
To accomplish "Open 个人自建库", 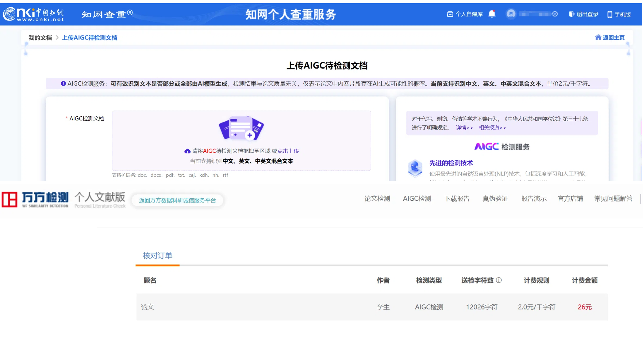I will pos(465,14).
